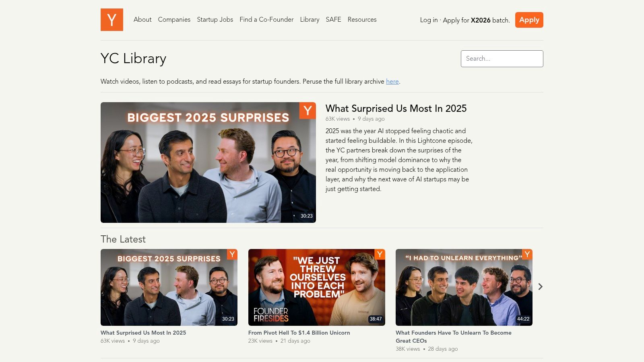This screenshot has height=362, width=644.
Task: Click the Log in link
Action: pyautogui.click(x=429, y=20)
